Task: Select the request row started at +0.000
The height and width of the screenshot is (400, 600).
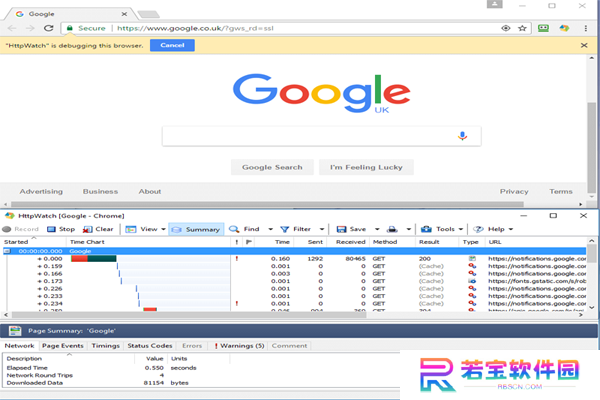Action: (x=295, y=259)
